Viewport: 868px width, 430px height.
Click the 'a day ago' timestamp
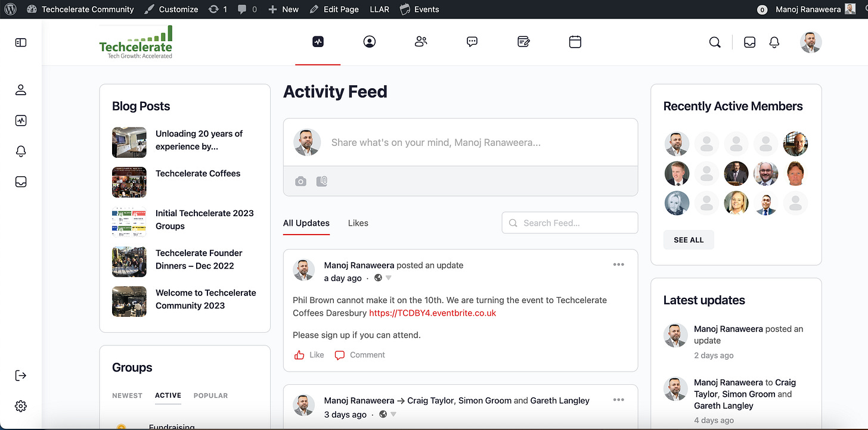(x=343, y=278)
